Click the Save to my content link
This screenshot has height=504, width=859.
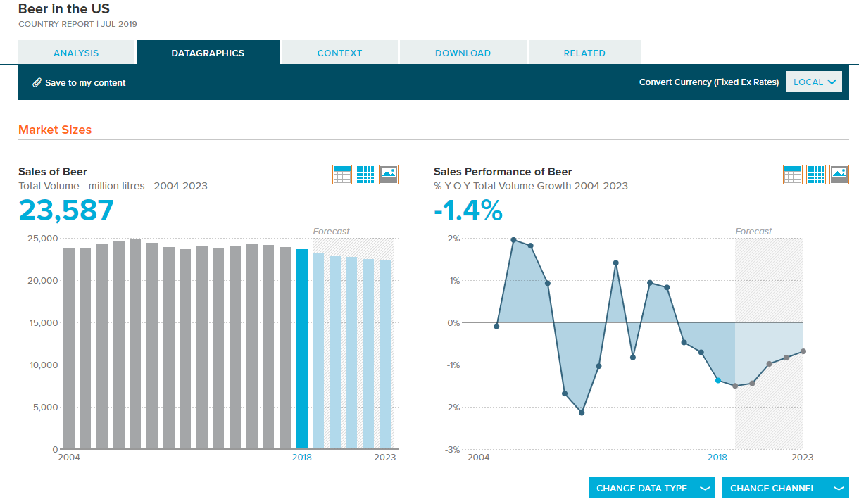(85, 82)
